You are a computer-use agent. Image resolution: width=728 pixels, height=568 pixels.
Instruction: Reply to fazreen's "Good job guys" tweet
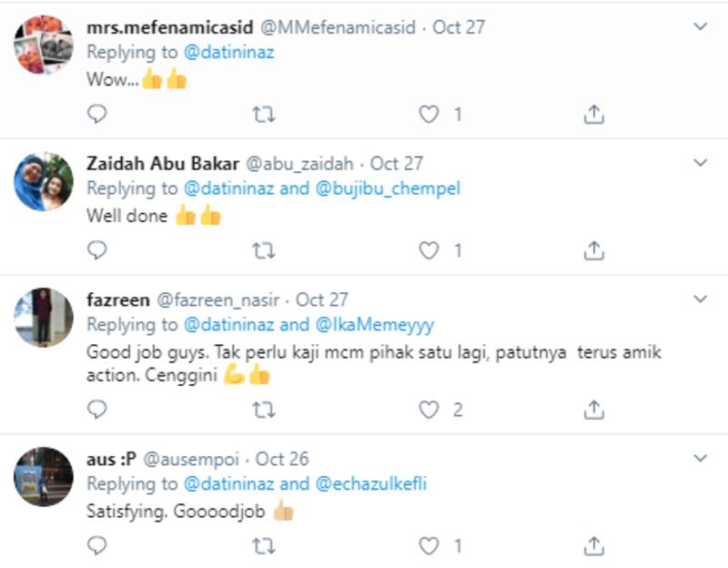[97, 410]
